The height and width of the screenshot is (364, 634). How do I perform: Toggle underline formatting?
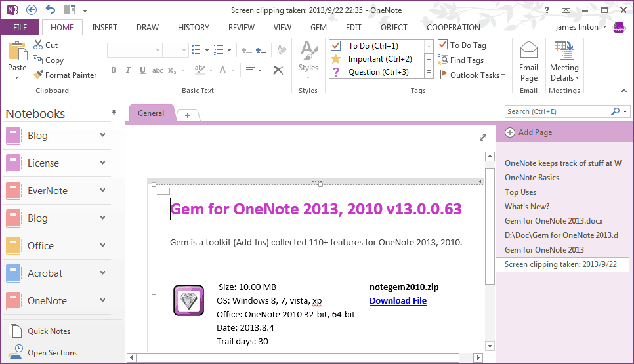142,70
